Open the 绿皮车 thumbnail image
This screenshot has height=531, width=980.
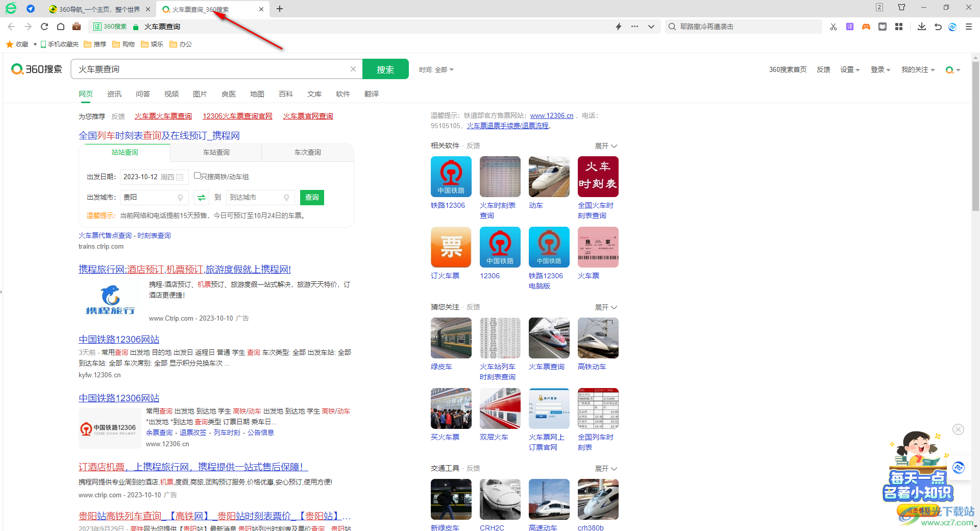pos(451,338)
